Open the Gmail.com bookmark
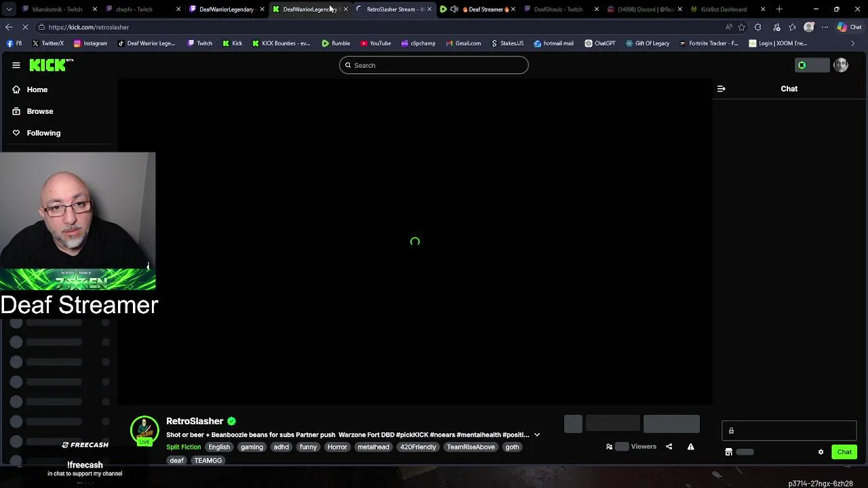This screenshot has width=868, height=488. (x=464, y=43)
